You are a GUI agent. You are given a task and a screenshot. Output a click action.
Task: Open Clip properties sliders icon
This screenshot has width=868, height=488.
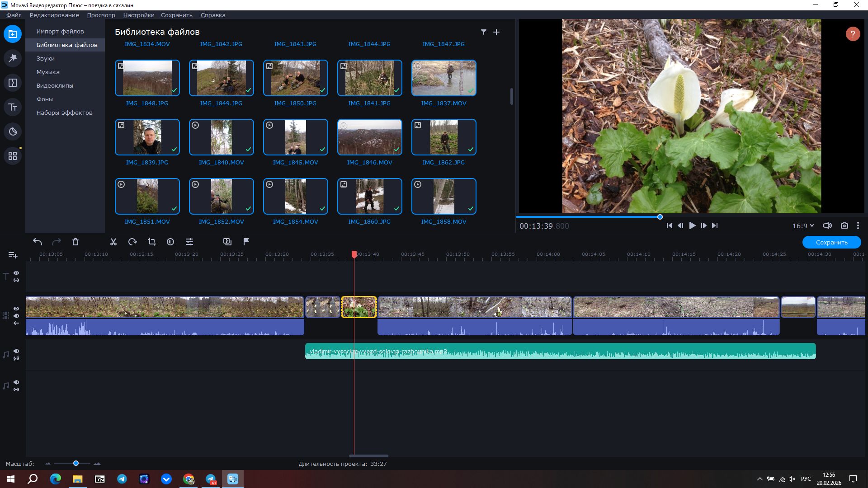click(189, 242)
